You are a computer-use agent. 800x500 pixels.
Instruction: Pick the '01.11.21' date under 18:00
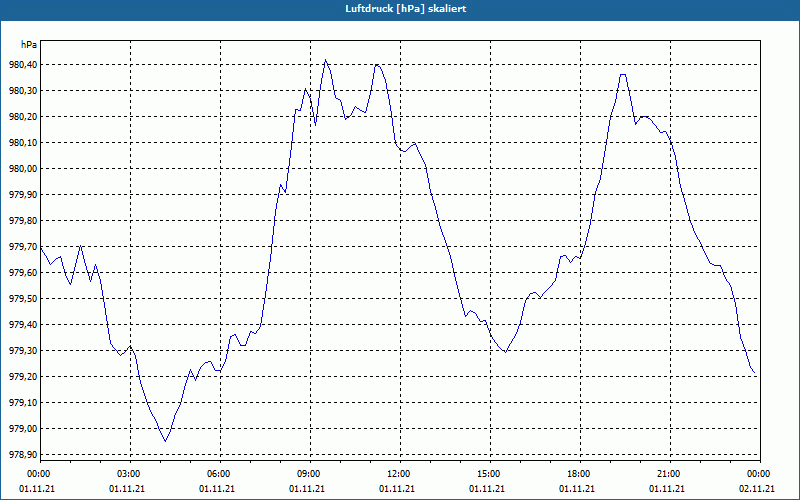(577, 489)
